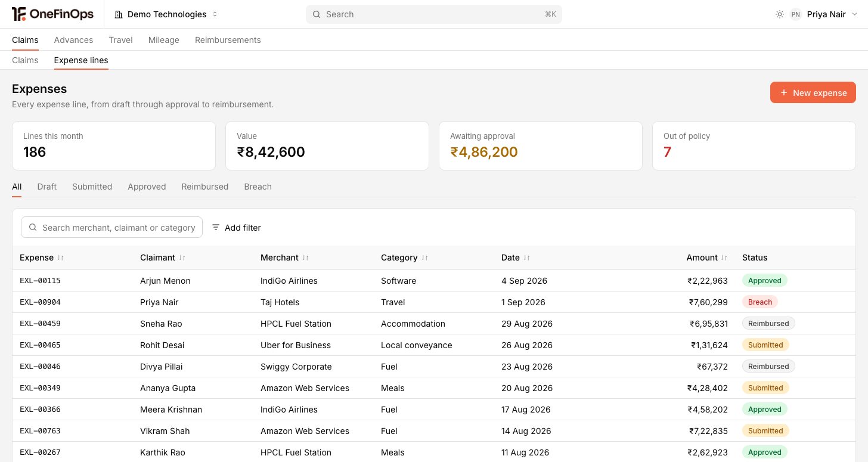This screenshot has height=462, width=868.
Task: Open expense EXL-00115
Action: point(40,281)
